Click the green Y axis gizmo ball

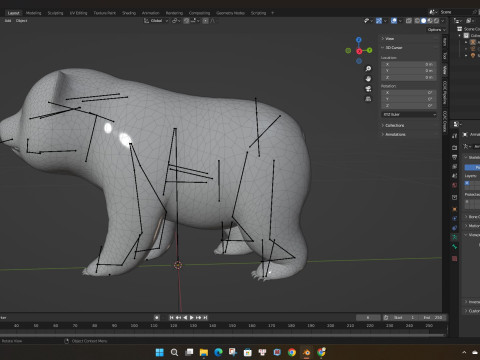tap(369, 50)
